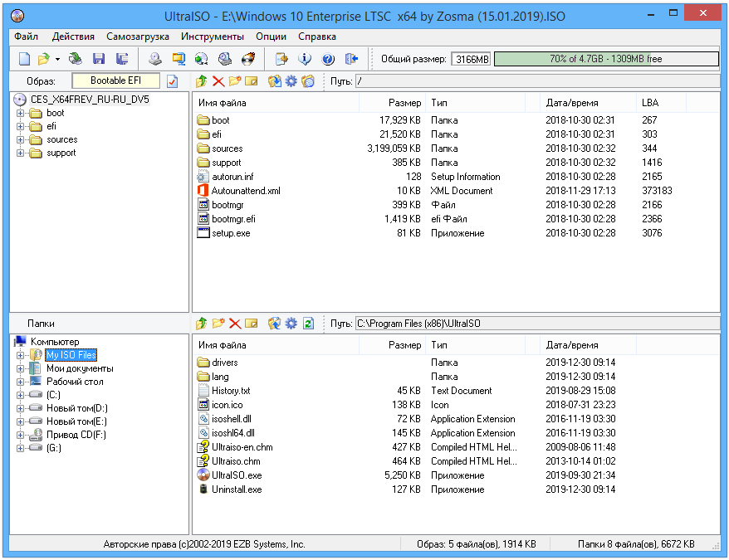Click Размер column header in the image pane

[392, 103]
